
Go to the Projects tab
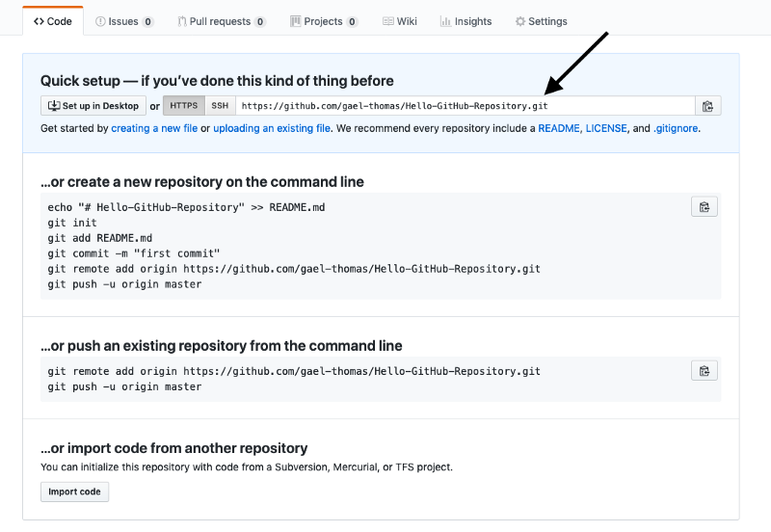coord(324,21)
